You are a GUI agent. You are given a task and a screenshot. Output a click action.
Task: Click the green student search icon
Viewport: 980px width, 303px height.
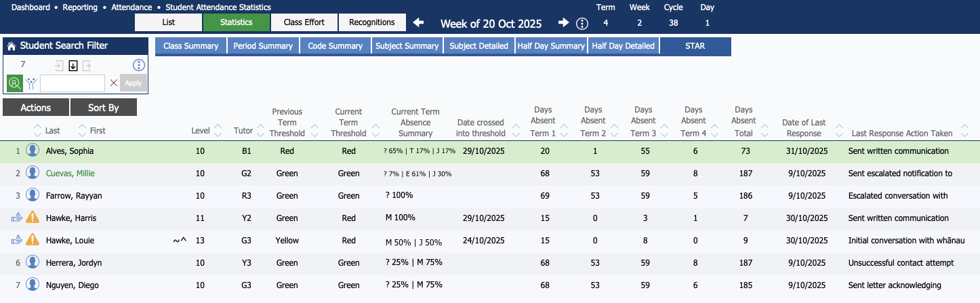[x=15, y=83]
